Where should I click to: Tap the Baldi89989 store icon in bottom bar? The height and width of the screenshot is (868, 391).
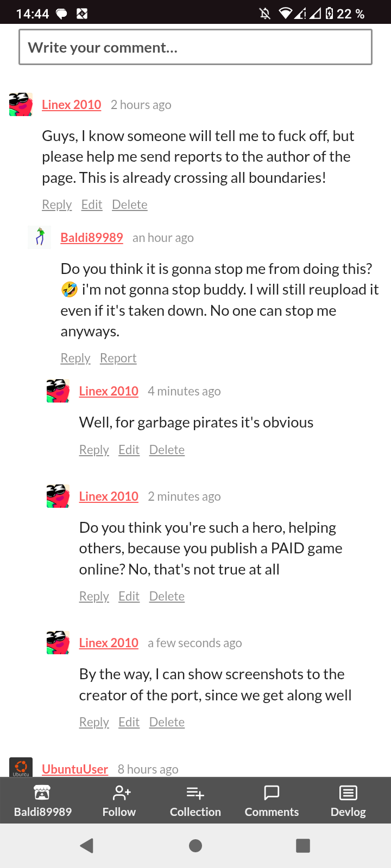[42, 793]
